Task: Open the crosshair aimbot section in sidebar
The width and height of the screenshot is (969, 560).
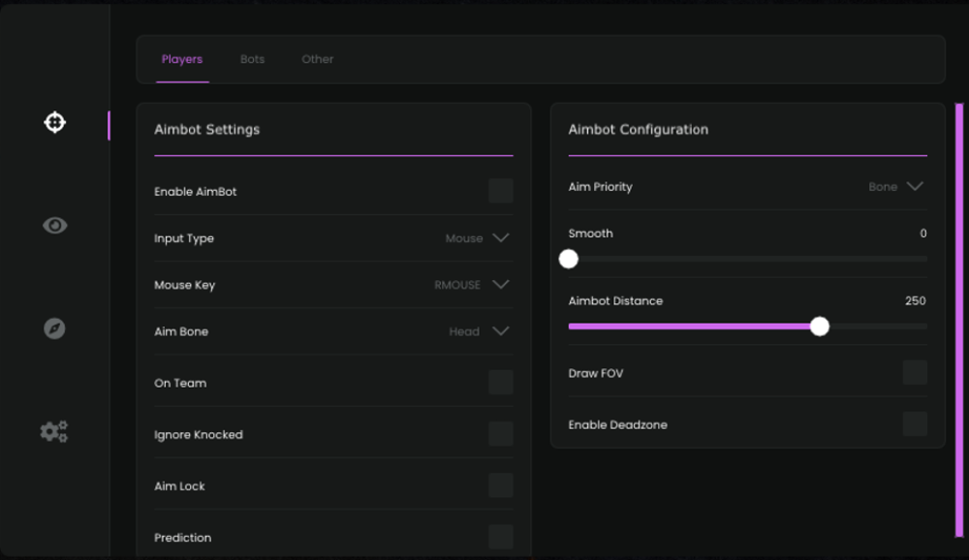Action: [55, 123]
